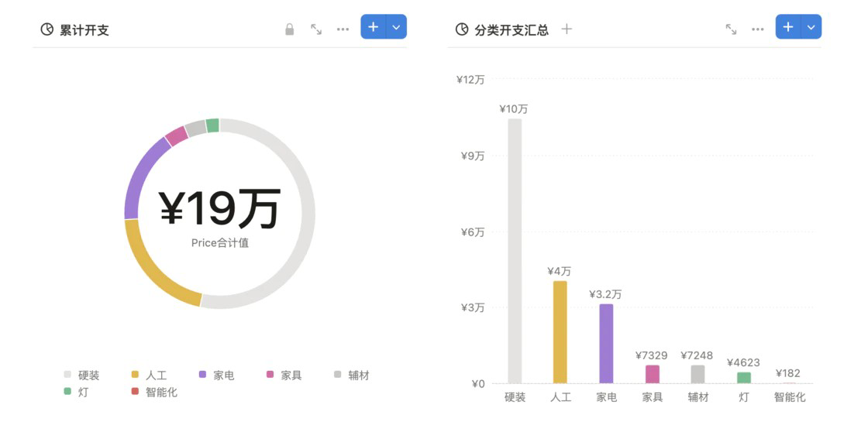Click the yellow 人工 bar in chart

(560, 331)
